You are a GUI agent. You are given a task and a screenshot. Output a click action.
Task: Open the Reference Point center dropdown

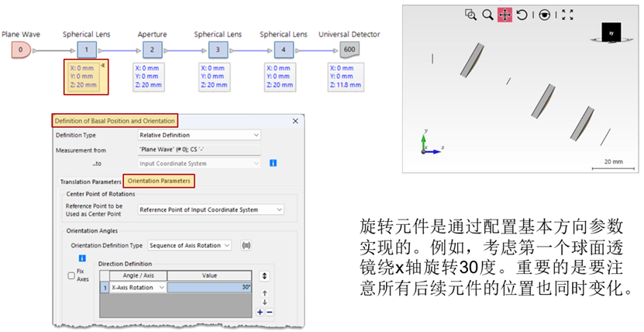coord(211,209)
